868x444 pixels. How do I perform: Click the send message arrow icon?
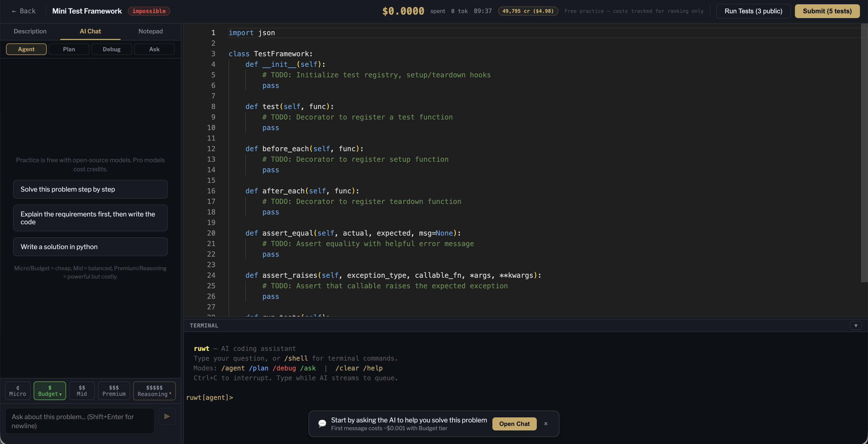[x=167, y=416]
